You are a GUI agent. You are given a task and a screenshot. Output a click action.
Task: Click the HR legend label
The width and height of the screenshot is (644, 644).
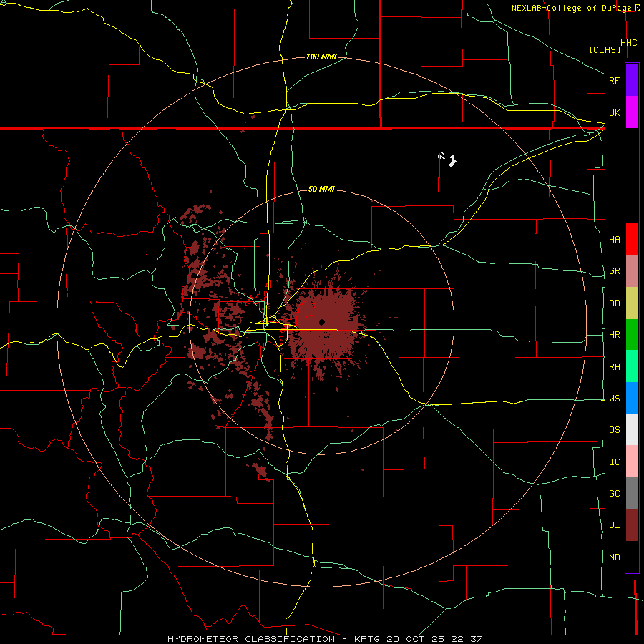614,335
